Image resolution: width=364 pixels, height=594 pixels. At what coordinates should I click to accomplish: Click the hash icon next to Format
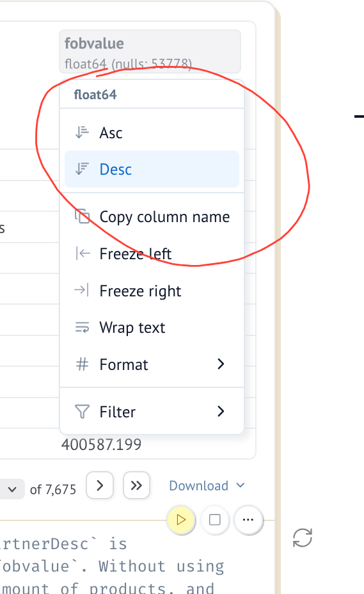tap(82, 364)
